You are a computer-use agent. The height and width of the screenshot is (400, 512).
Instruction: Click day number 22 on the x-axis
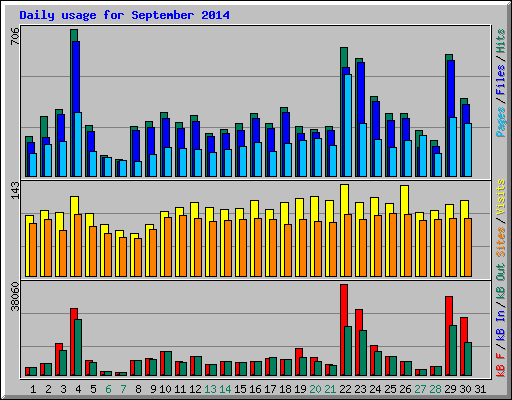345,389
